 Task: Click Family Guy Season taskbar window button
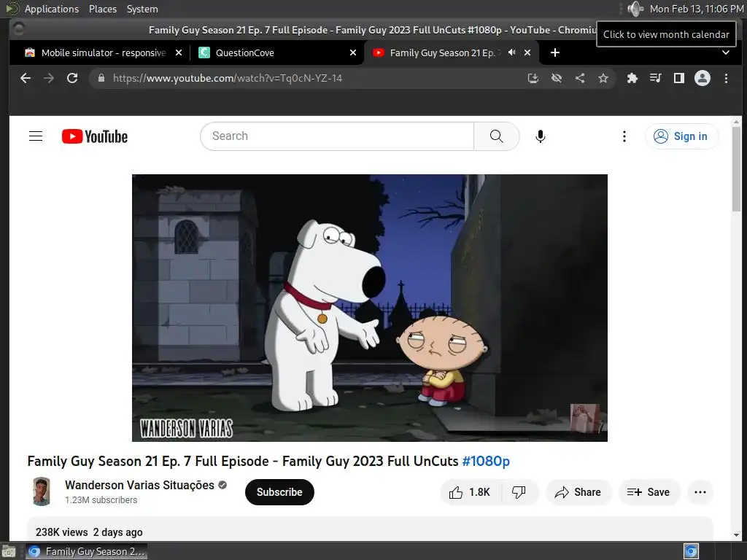[x=86, y=551]
